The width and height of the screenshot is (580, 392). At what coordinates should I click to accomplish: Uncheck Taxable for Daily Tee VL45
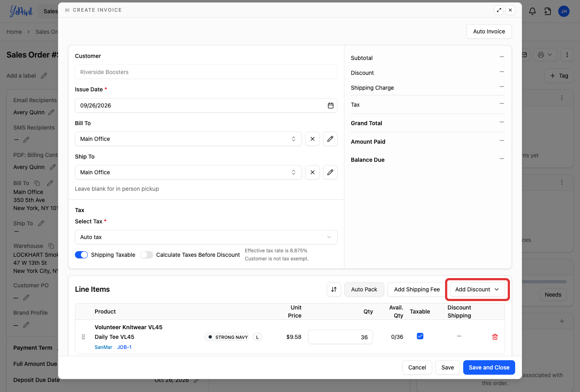(420, 336)
